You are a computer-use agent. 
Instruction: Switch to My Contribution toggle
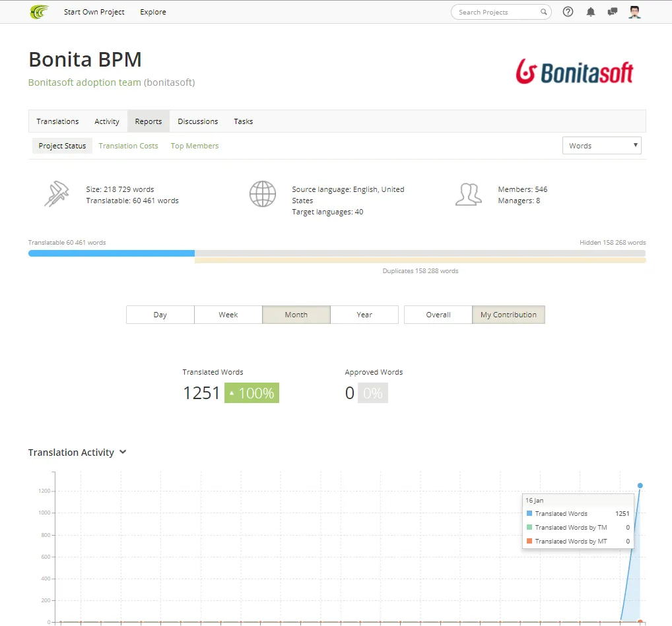[x=508, y=315]
